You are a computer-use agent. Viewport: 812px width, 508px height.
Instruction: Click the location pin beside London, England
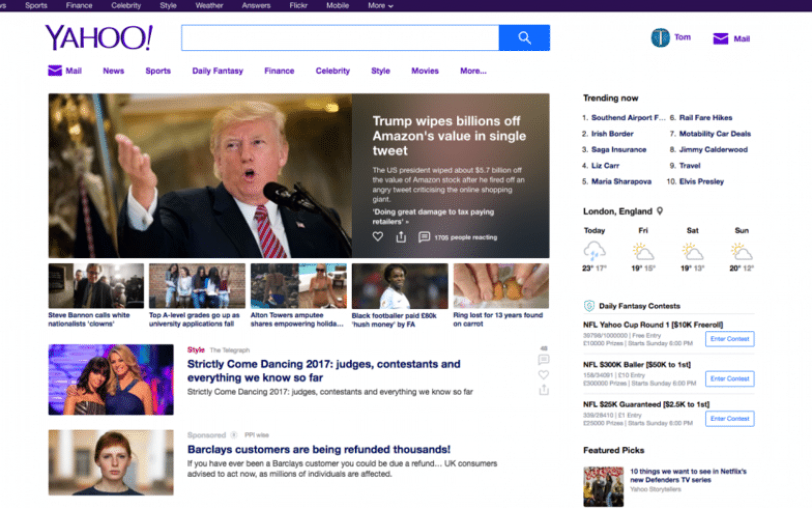[x=660, y=211]
